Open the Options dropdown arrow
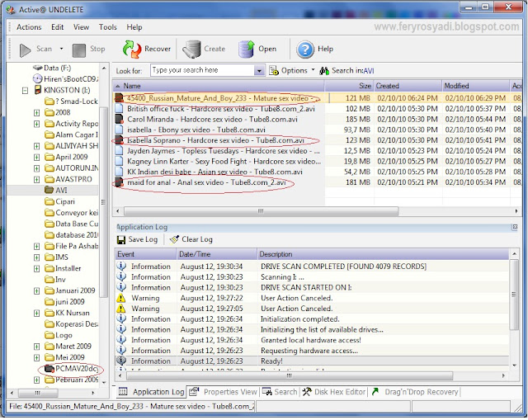The image size is (528, 420). tap(313, 70)
